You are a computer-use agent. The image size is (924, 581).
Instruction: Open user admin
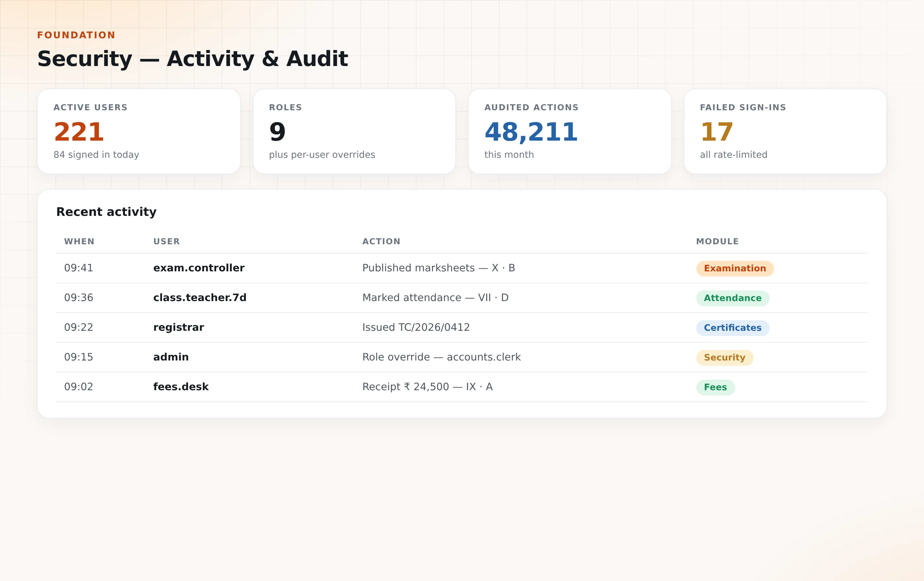tap(171, 357)
